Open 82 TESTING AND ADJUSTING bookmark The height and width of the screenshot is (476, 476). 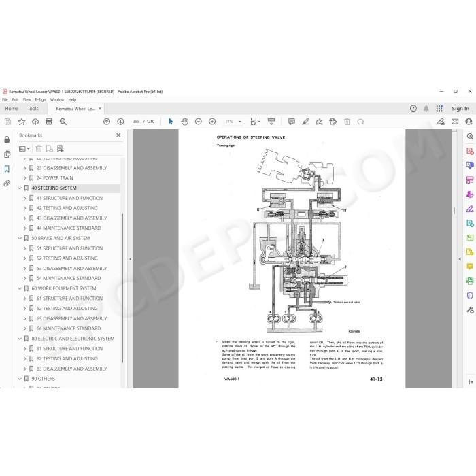point(67,359)
